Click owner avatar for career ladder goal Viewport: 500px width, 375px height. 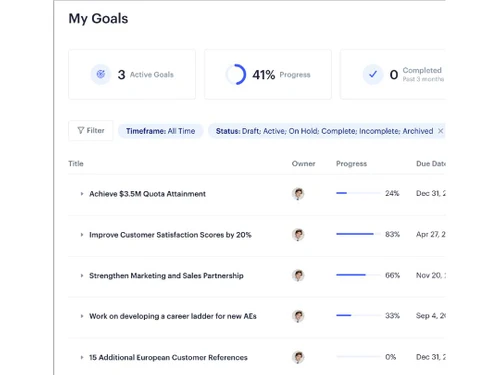tap(298, 316)
